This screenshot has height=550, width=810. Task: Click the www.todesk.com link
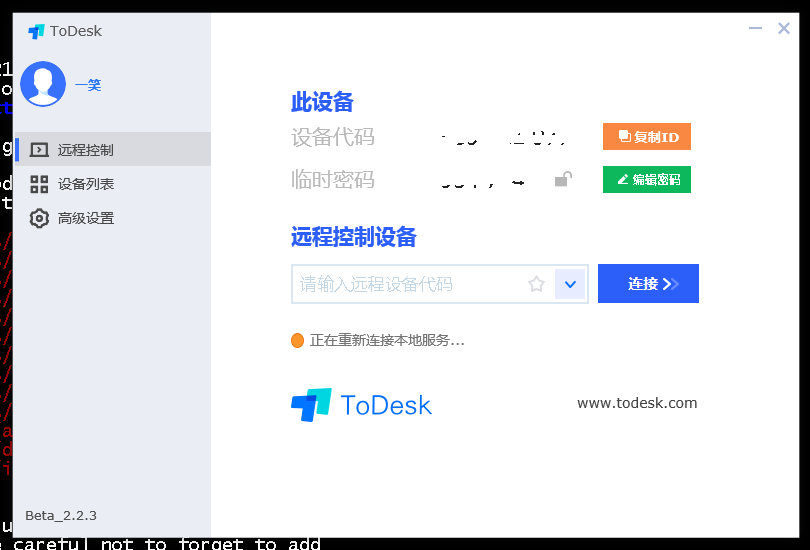point(637,403)
